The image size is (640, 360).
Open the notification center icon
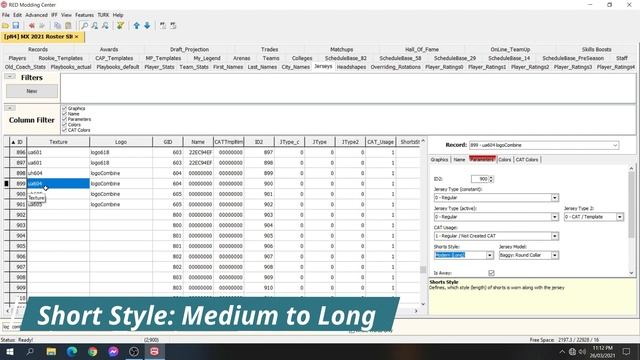(626, 351)
